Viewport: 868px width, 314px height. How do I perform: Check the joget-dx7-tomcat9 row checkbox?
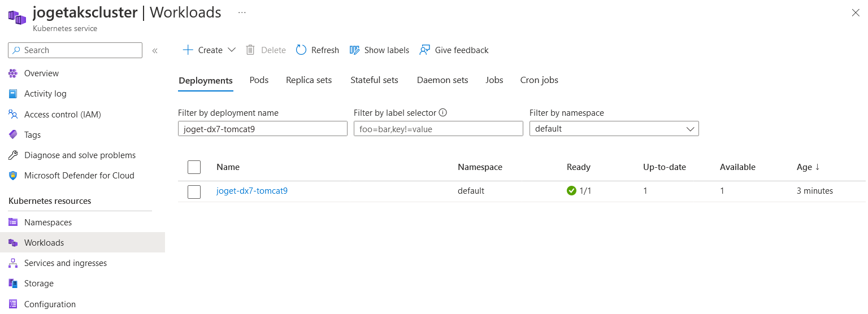tap(194, 191)
